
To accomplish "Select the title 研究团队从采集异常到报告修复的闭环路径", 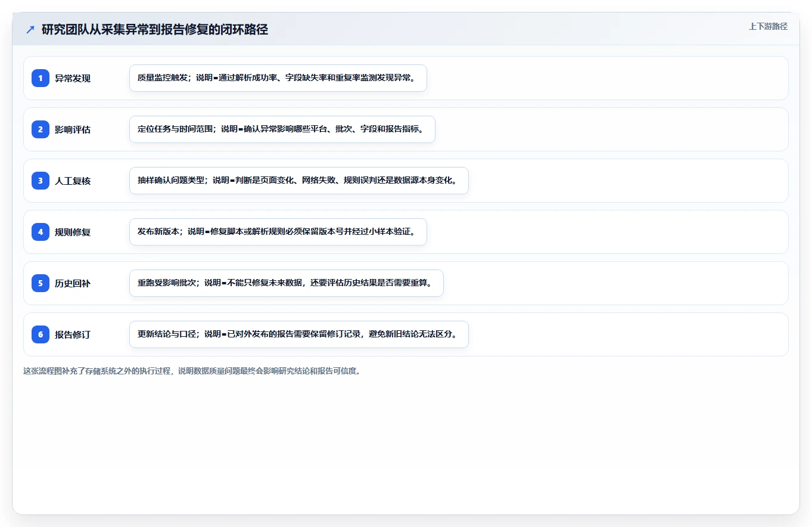I will (x=155, y=30).
